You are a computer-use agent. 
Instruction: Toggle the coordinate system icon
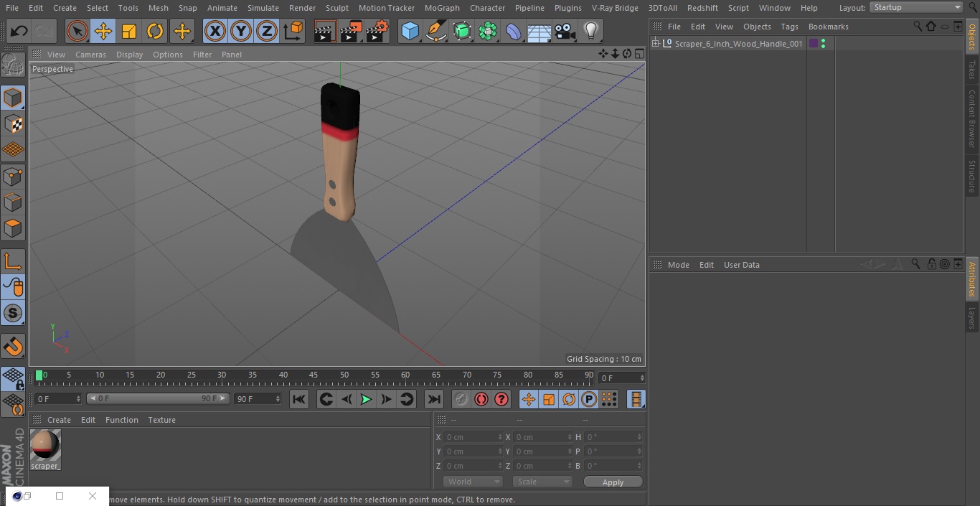(293, 31)
